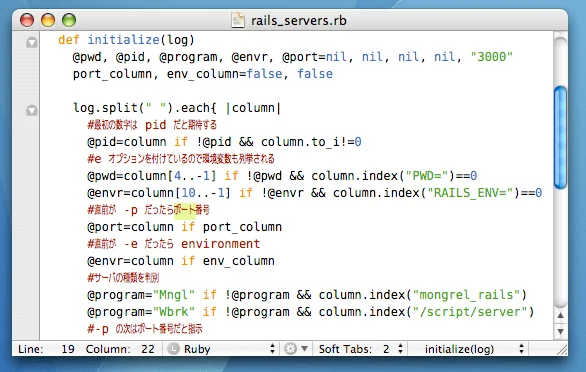Click the "/script/server" string
Image resolution: width=586 pixels, height=372 pixels.
pyautogui.click(x=470, y=312)
